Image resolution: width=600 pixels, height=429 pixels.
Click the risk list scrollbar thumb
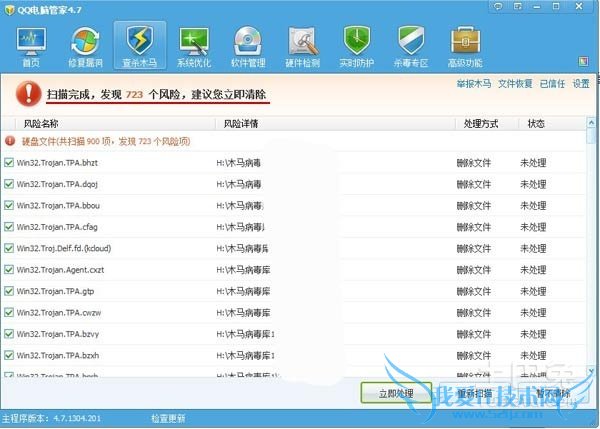coord(591,135)
